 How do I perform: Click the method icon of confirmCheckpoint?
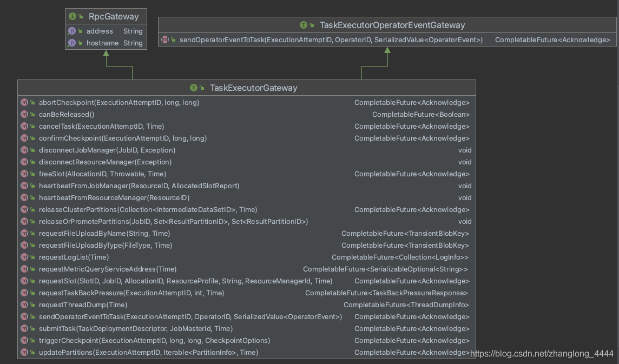[24, 138]
